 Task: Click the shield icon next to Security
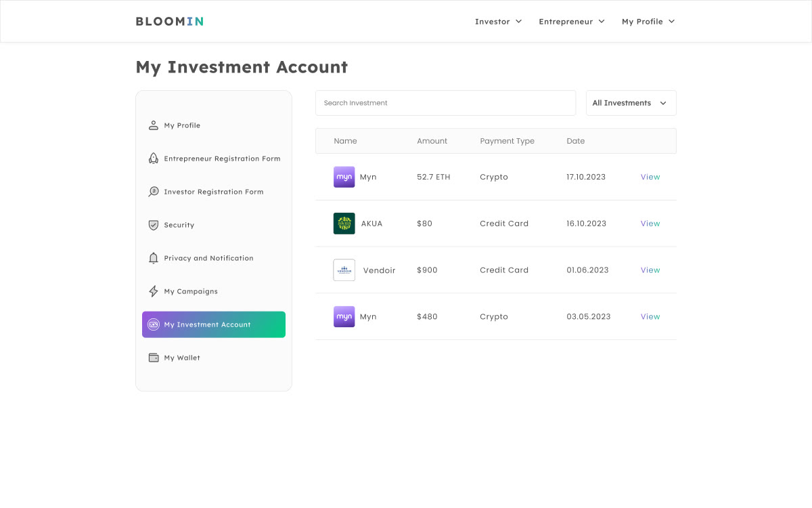(x=154, y=225)
